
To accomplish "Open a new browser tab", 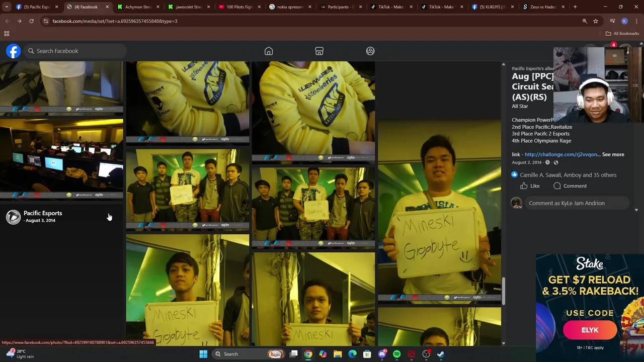I will [x=575, y=7].
